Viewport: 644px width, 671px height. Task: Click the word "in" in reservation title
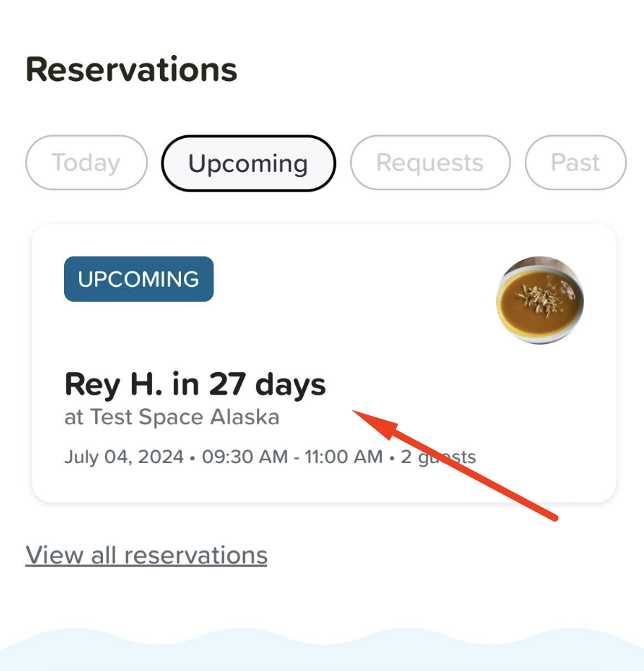[186, 385]
